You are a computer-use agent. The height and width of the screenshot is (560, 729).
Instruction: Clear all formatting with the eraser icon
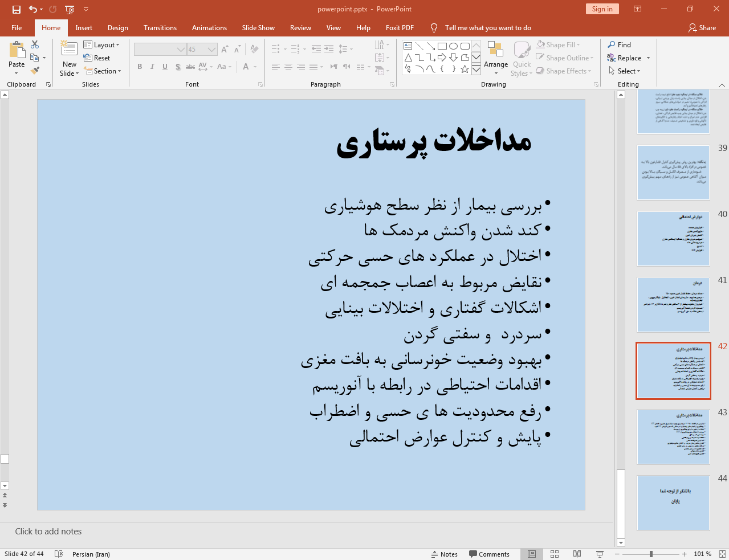pyautogui.click(x=254, y=50)
